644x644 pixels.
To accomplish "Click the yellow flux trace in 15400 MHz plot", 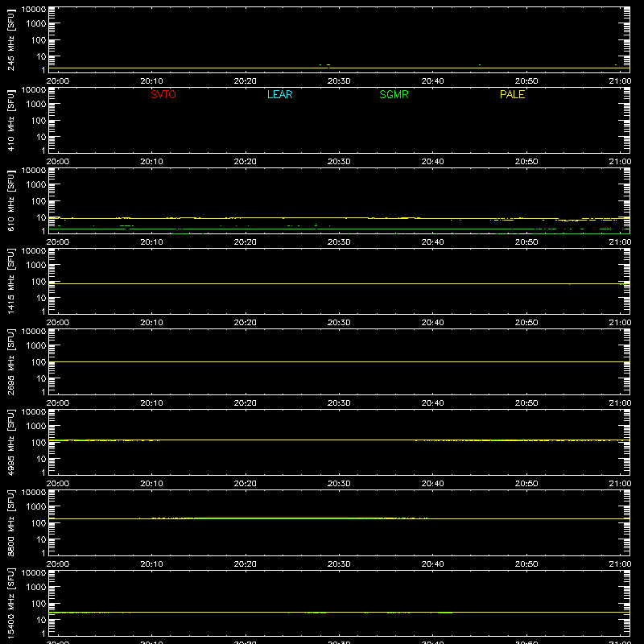I will (x=339, y=613).
